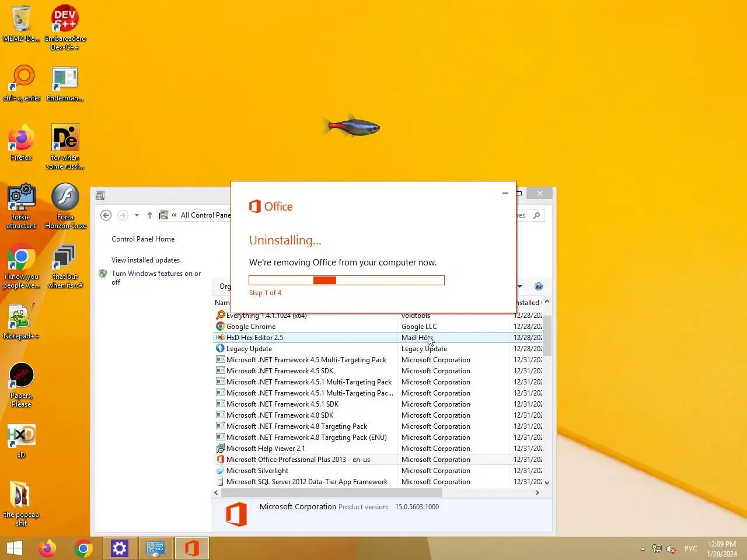Click the Control Panel Forward arrow
The image size is (747, 560).
click(x=123, y=215)
